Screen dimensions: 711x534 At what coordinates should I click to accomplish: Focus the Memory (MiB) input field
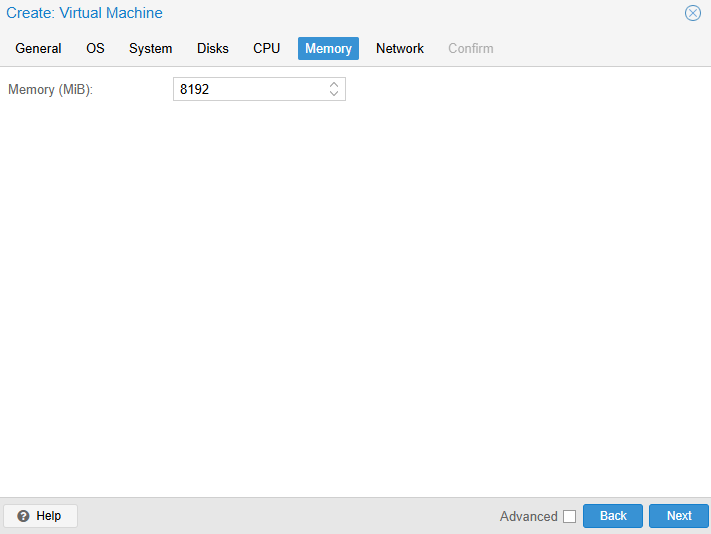point(250,90)
